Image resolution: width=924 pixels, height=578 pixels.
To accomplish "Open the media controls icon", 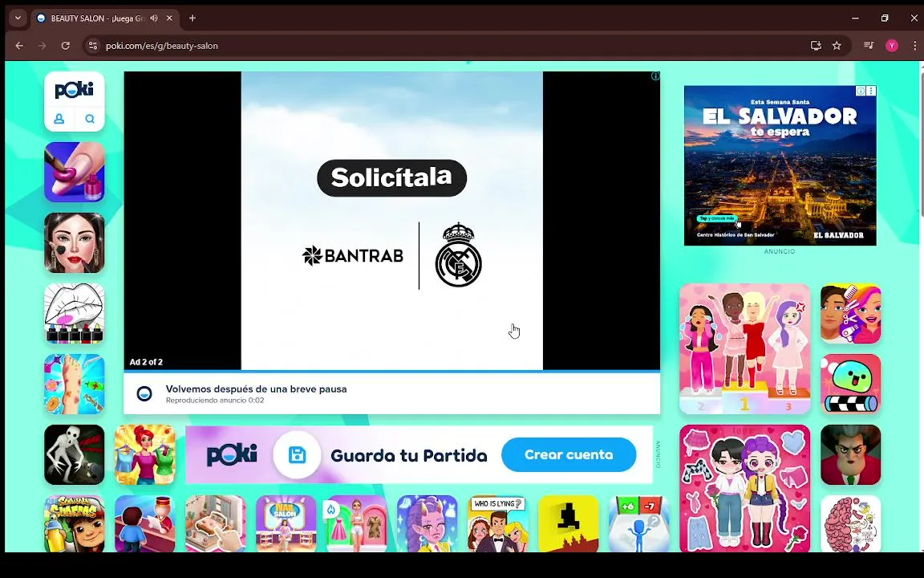I will tap(869, 46).
